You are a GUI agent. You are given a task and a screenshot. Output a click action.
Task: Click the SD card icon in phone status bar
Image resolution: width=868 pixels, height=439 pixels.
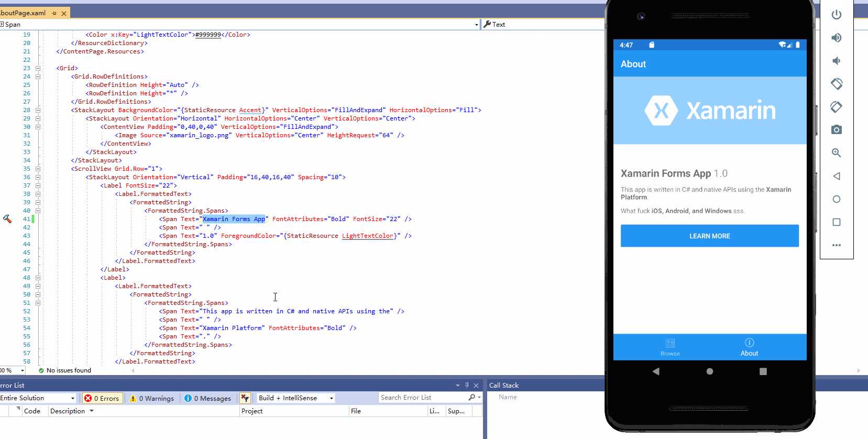(x=652, y=45)
